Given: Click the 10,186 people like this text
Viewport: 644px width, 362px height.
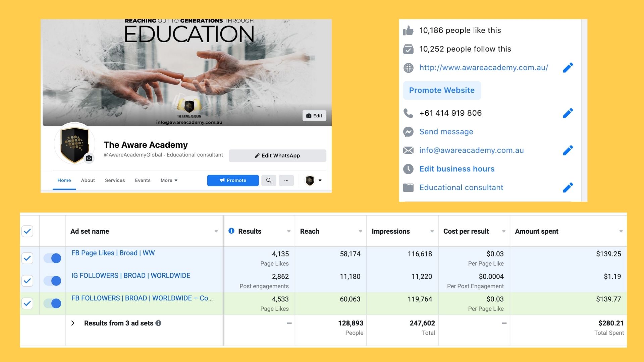Looking at the screenshot, I should coord(460,31).
